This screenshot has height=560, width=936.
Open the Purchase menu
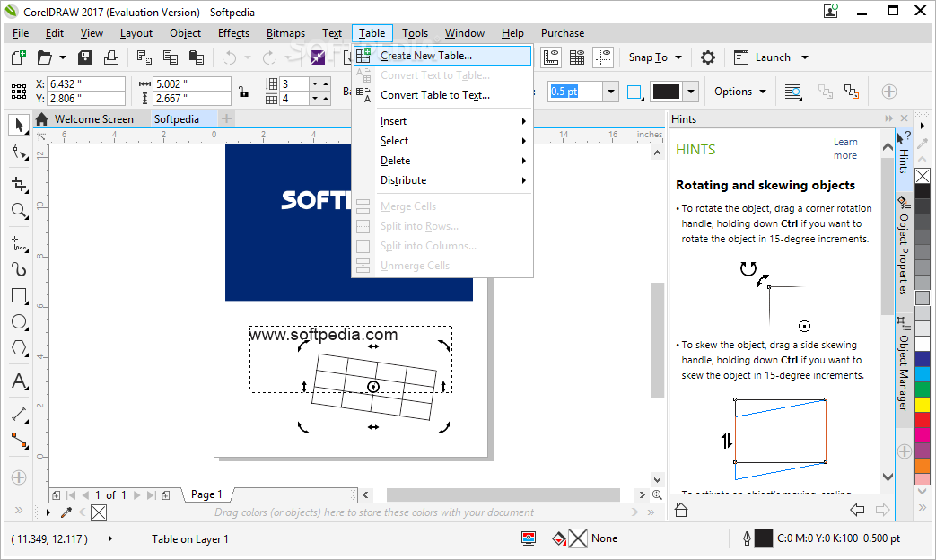563,33
